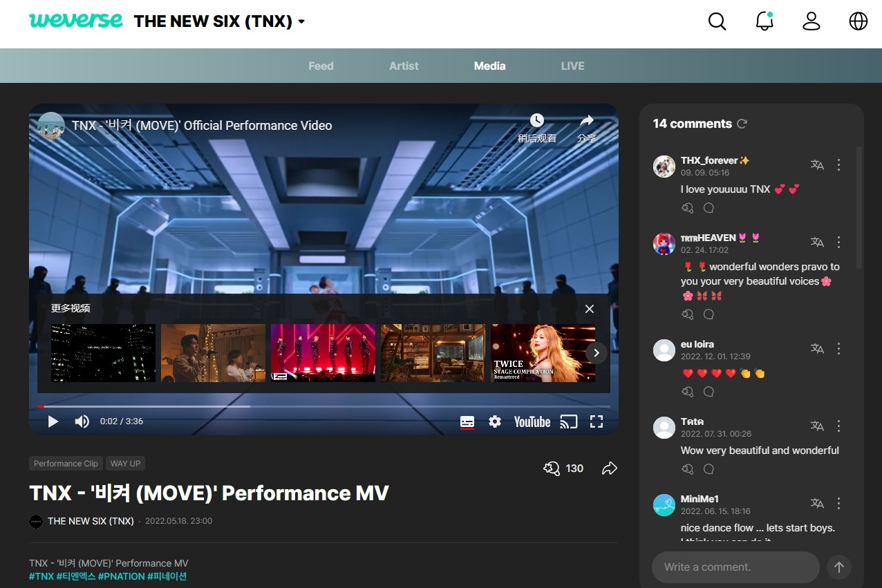Open the TWICE Stage Compilation thumbnail
Image resolution: width=882 pixels, height=588 pixels.
(x=543, y=353)
